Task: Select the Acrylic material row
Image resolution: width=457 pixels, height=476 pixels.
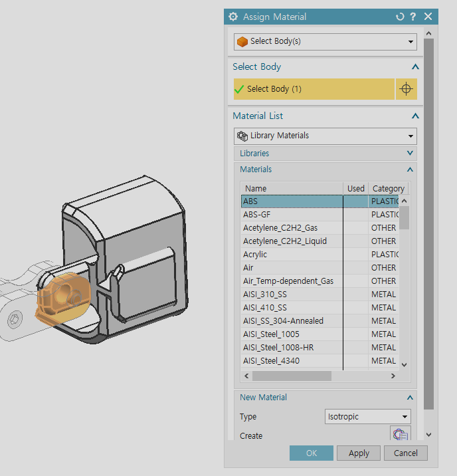Action: coord(320,255)
